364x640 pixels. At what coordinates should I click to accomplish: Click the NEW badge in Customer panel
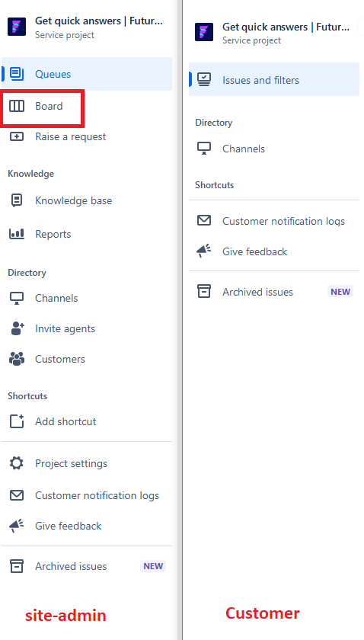340,291
